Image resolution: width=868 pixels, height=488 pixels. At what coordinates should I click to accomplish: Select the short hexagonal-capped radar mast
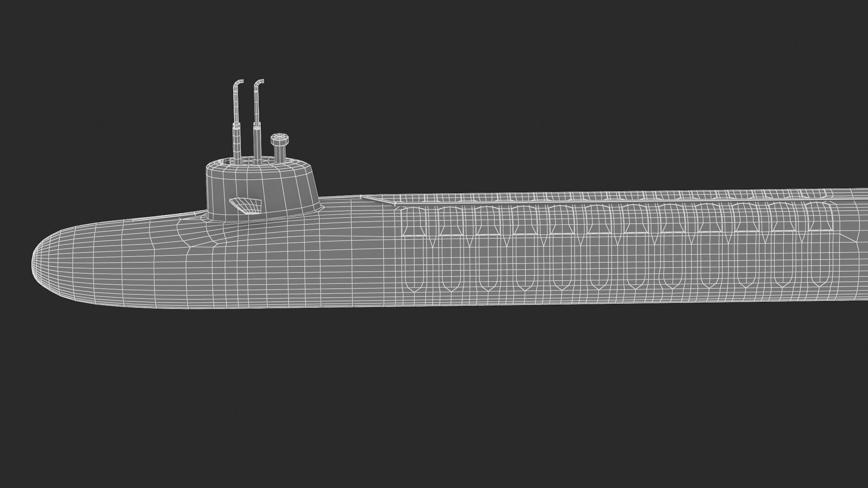click(280, 147)
